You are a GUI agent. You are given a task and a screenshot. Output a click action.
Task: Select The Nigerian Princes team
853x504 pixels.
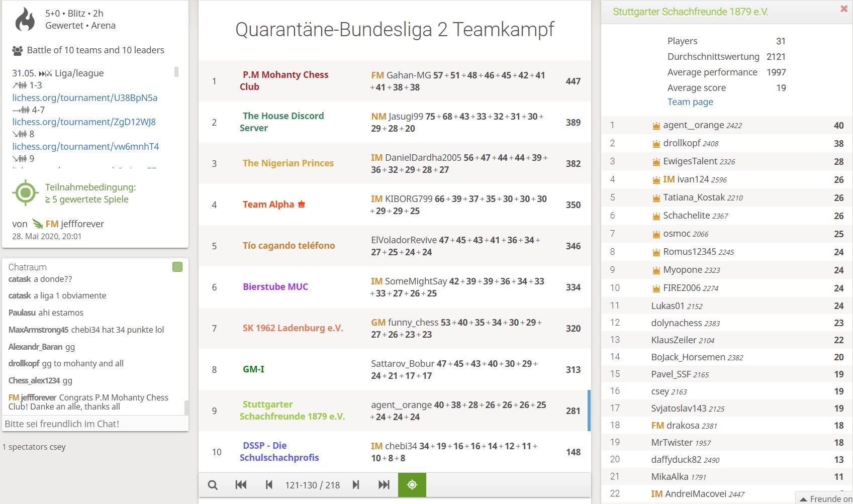coord(288,163)
